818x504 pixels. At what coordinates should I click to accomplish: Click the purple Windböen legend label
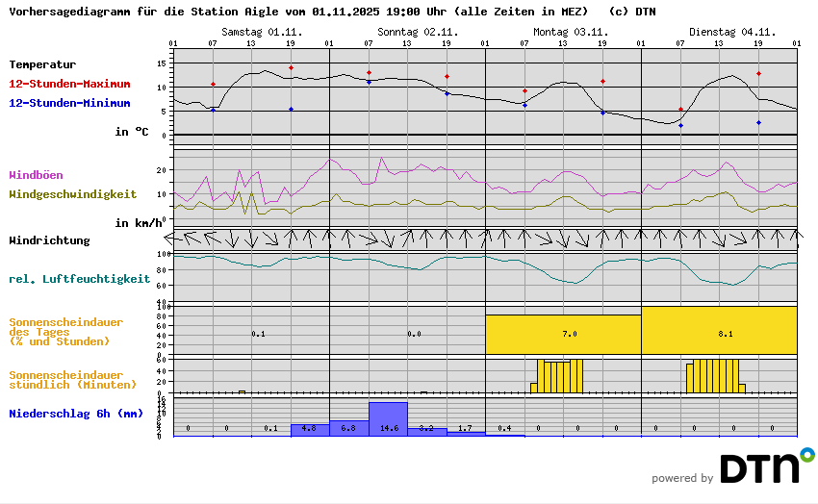click(x=36, y=175)
